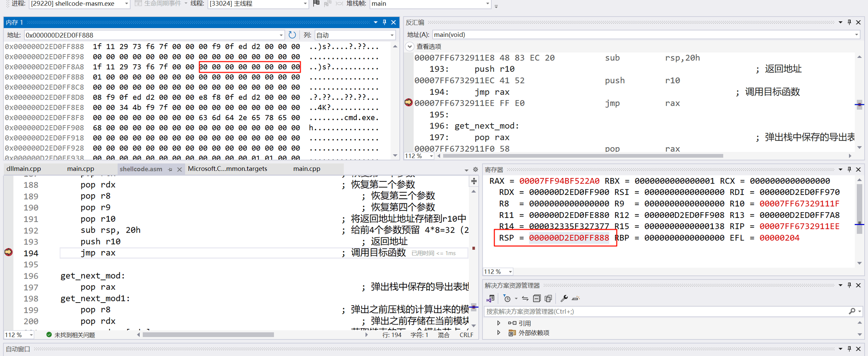Image resolution: width=868 pixels, height=356 pixels.
Task: Expand the 引用 tree node
Action: [x=499, y=323]
